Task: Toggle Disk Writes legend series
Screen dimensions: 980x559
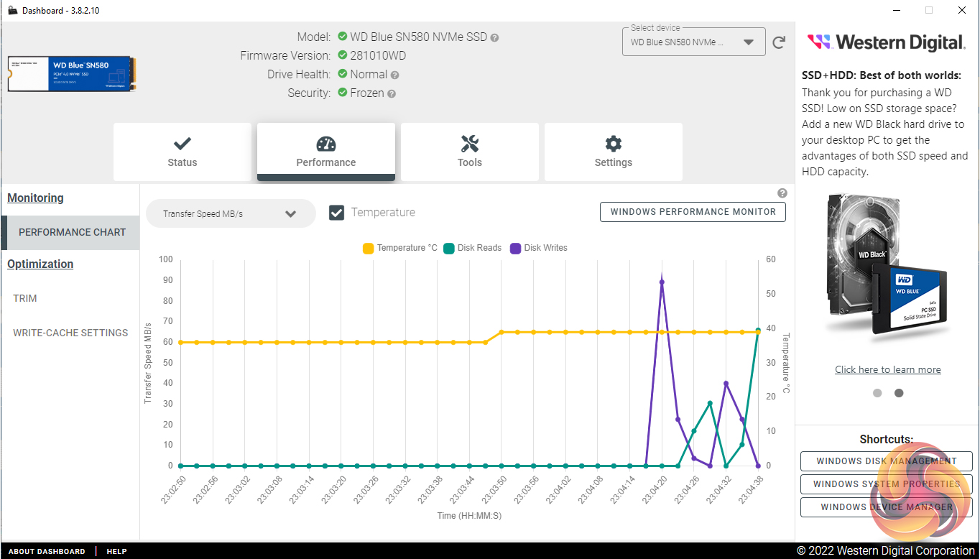Action: point(538,248)
